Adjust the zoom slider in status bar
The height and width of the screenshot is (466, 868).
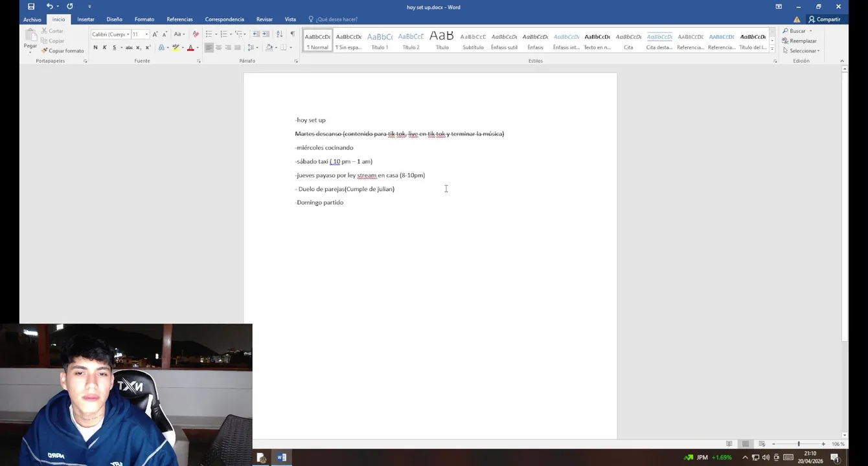pyautogui.click(x=798, y=444)
